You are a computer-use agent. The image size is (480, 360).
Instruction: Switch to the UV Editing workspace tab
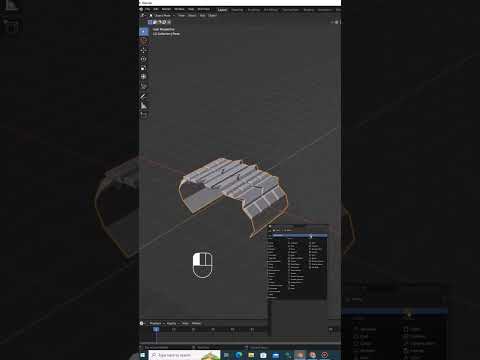tap(271, 10)
